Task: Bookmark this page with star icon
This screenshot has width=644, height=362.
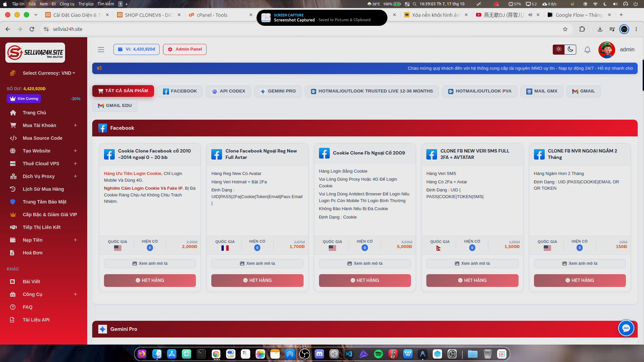Action: [x=565, y=29]
